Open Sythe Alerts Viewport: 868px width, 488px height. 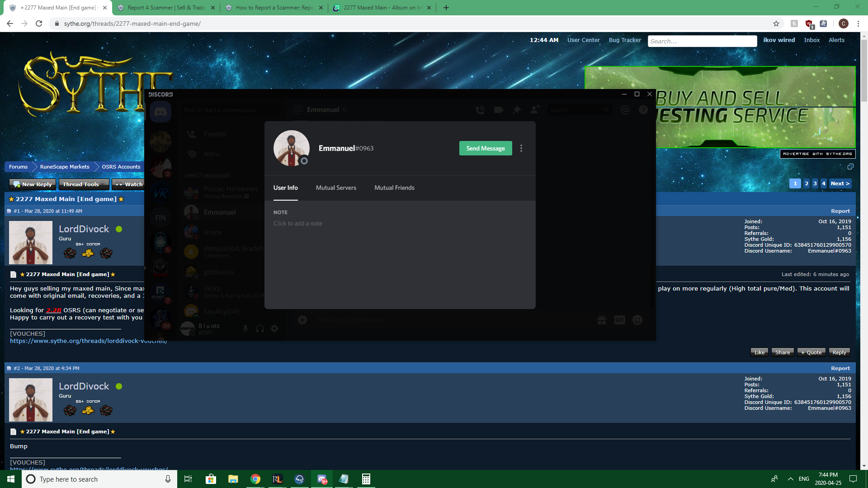tap(836, 40)
